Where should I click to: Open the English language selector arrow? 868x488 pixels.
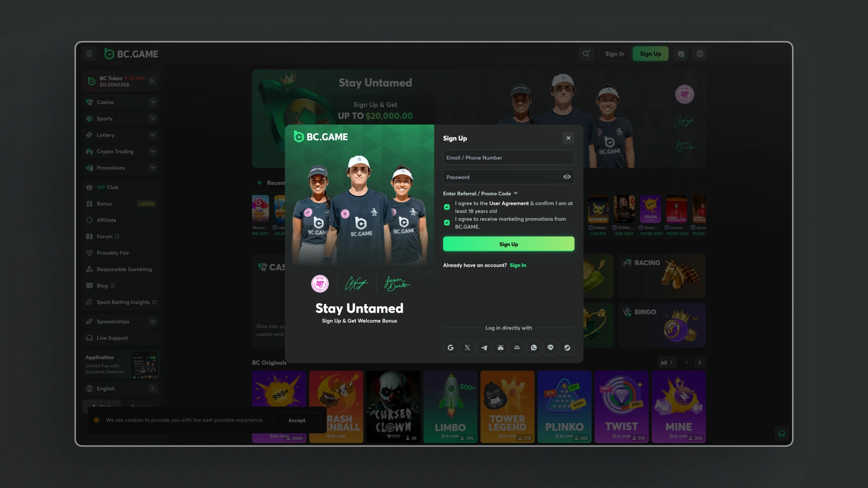pos(152,389)
